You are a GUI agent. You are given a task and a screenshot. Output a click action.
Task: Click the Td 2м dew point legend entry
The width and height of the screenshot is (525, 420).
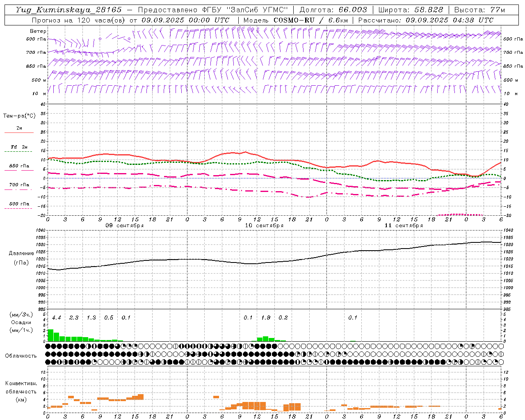pyautogui.click(x=19, y=147)
